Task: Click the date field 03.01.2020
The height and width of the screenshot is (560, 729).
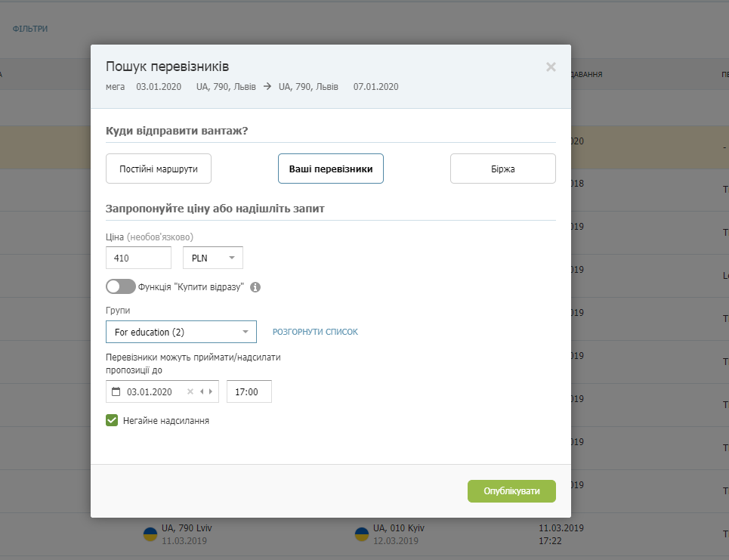Action: (162, 391)
